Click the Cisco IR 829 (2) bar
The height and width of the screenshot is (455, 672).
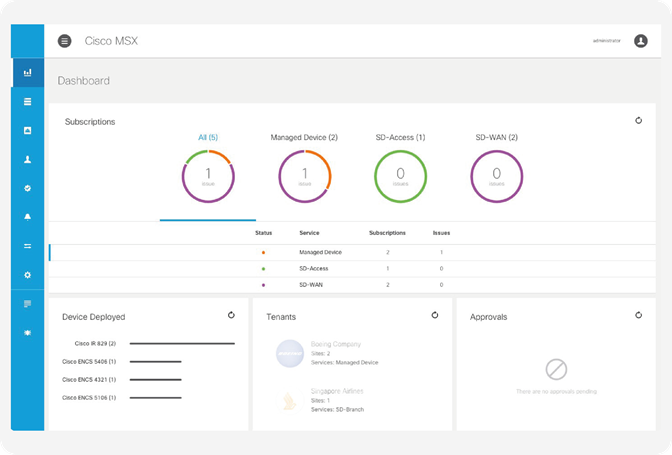(x=182, y=344)
